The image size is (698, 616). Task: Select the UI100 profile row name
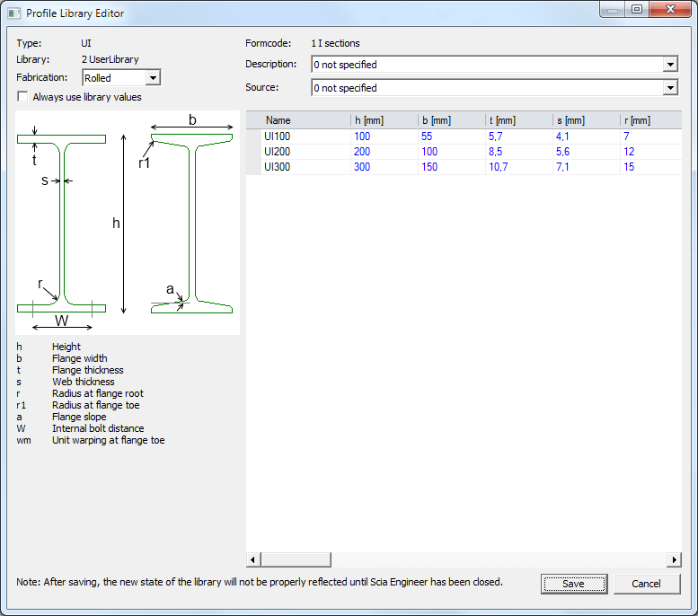point(277,136)
